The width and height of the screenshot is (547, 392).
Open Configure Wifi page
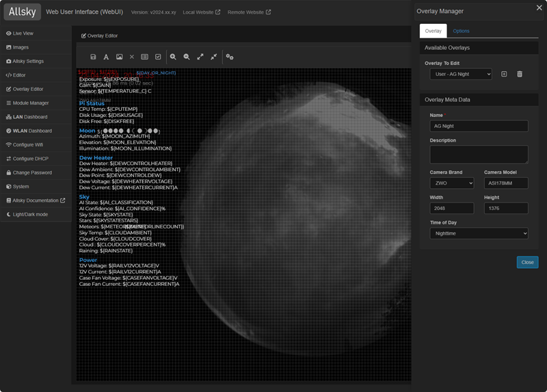tap(36, 145)
